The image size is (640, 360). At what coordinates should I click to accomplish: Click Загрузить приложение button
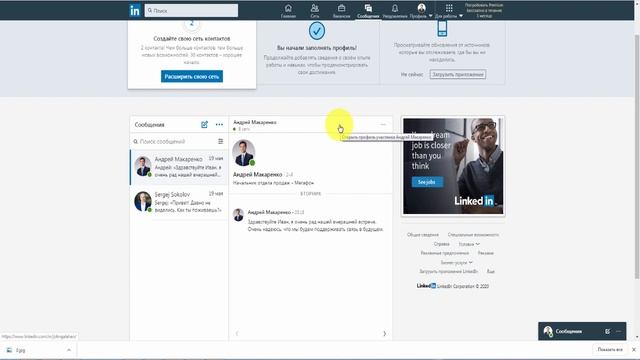pos(458,74)
